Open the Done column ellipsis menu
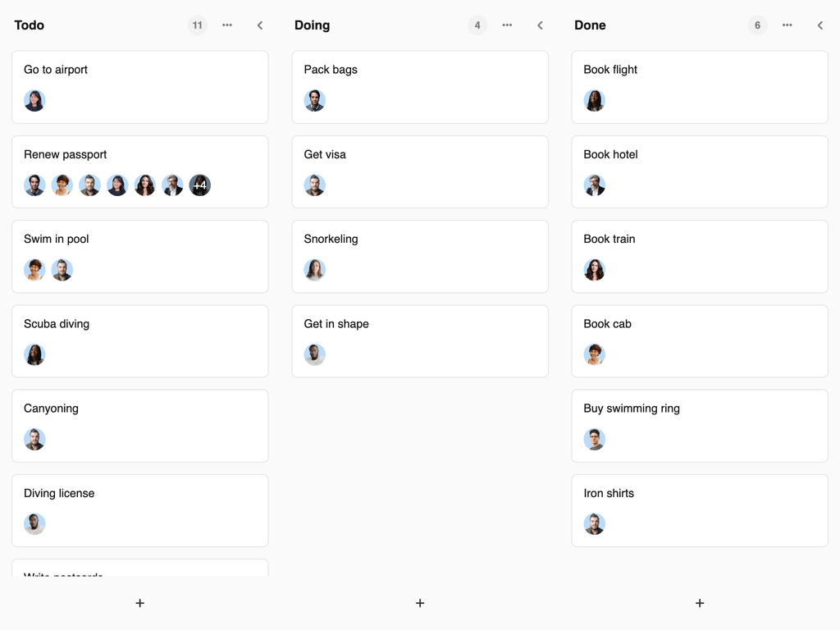Viewport: 840px width, 630px height. tap(787, 25)
